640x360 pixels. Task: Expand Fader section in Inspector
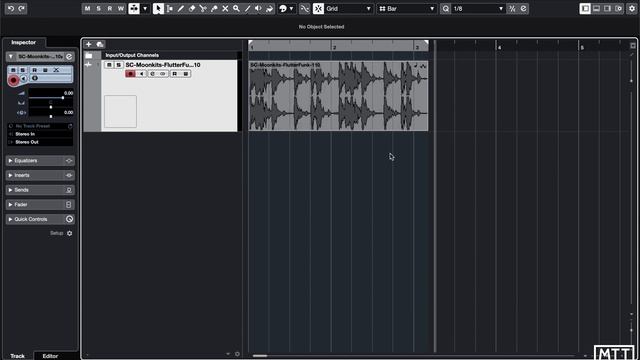[x=40, y=204]
